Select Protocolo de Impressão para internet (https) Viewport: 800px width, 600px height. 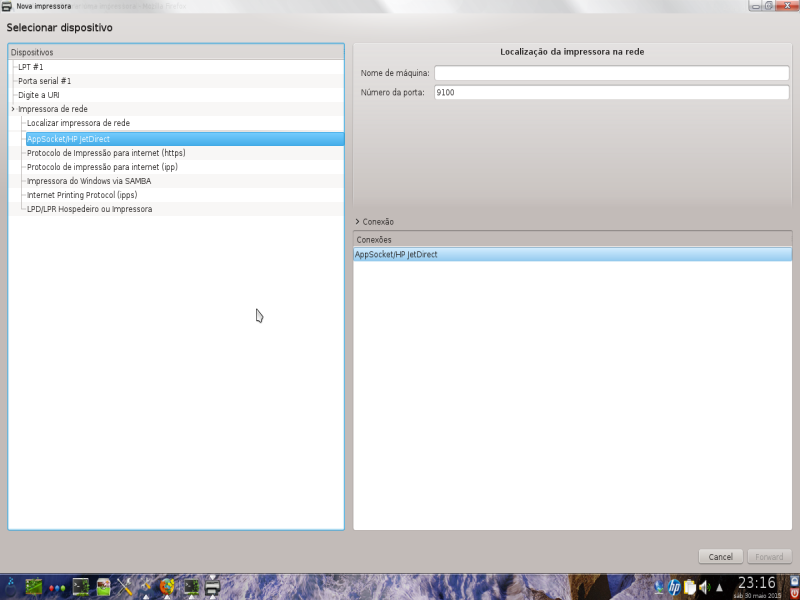pos(106,153)
